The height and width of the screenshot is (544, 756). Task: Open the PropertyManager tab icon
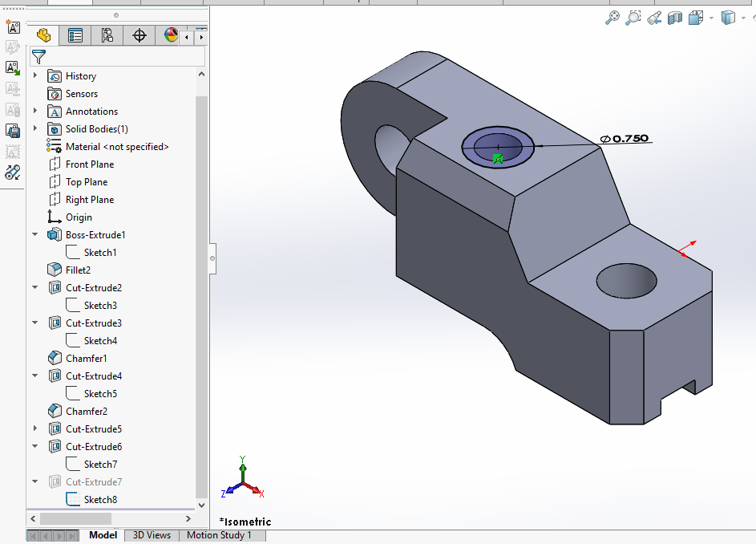[x=75, y=35]
